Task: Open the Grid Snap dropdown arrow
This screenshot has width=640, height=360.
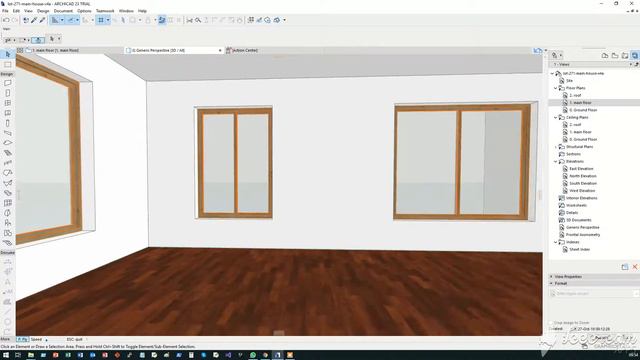Action: click(x=108, y=20)
